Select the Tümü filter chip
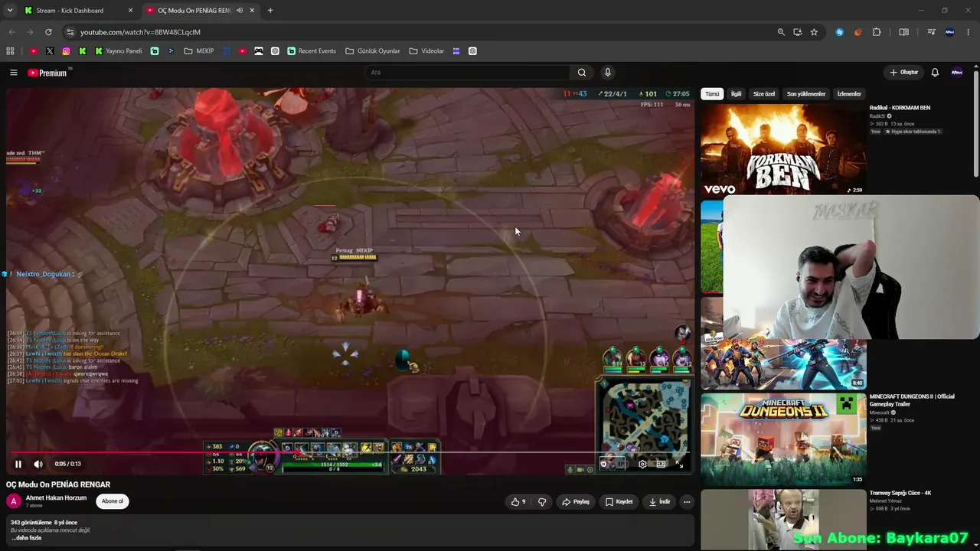This screenshot has height=551, width=980. pos(712,94)
